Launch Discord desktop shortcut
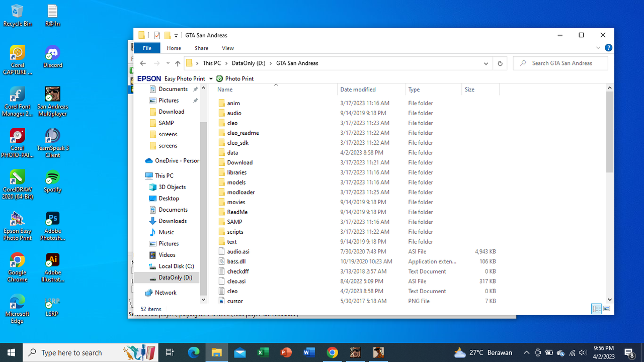This screenshot has height=362, width=644. [52, 56]
